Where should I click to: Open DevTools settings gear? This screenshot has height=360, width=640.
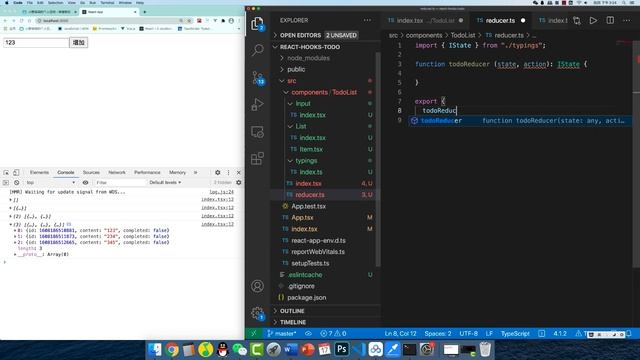tap(218, 173)
